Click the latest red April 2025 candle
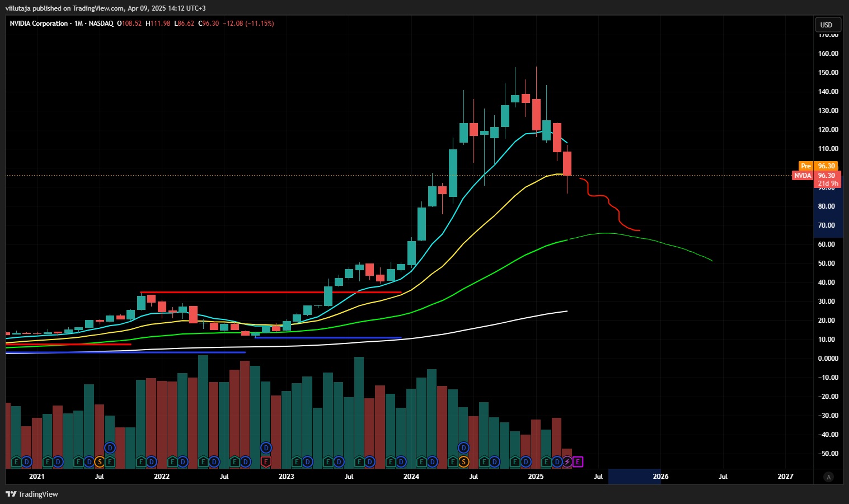 [567, 163]
